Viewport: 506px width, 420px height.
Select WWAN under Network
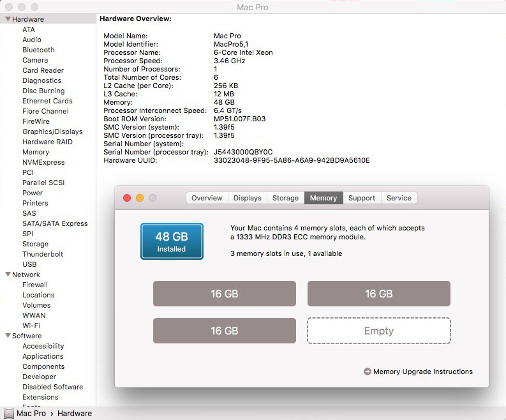point(34,315)
